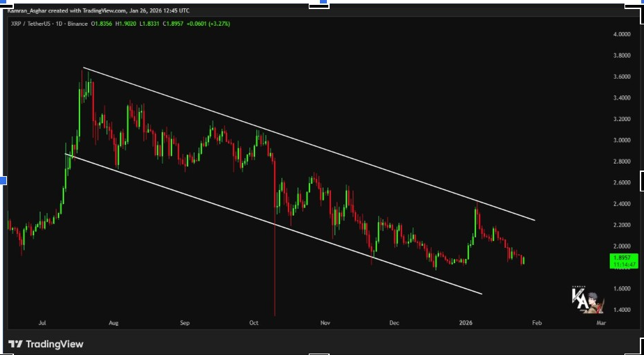Viewport: 644px width, 355px height.
Task: Click the Dec label on time axis
Action: coord(394,323)
